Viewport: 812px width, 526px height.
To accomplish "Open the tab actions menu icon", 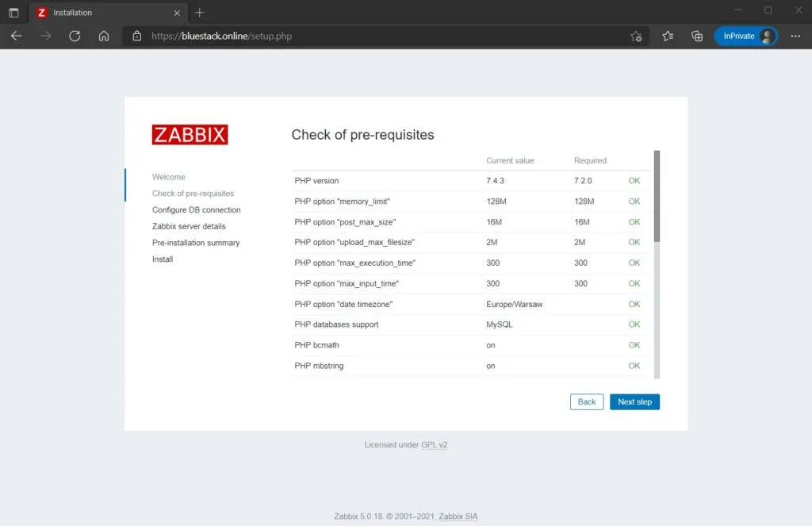I will click(13, 12).
